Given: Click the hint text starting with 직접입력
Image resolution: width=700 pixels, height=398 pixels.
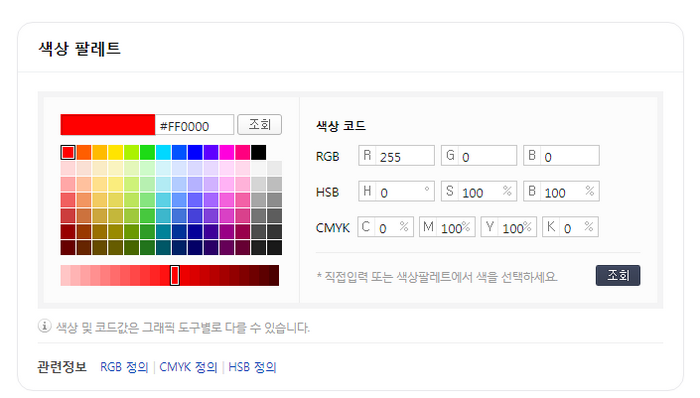Looking at the screenshot, I should [x=438, y=277].
